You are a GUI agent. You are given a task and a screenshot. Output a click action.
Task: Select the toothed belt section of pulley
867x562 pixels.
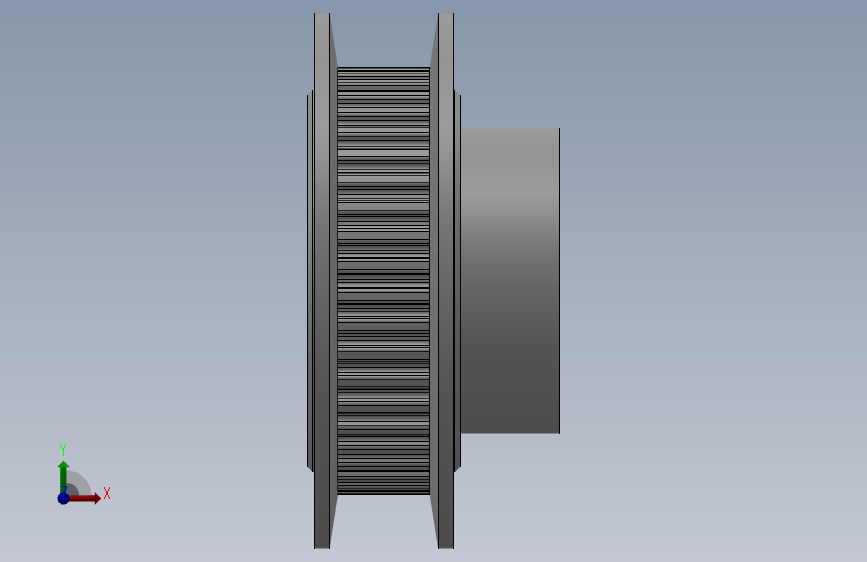pyautogui.click(x=383, y=281)
